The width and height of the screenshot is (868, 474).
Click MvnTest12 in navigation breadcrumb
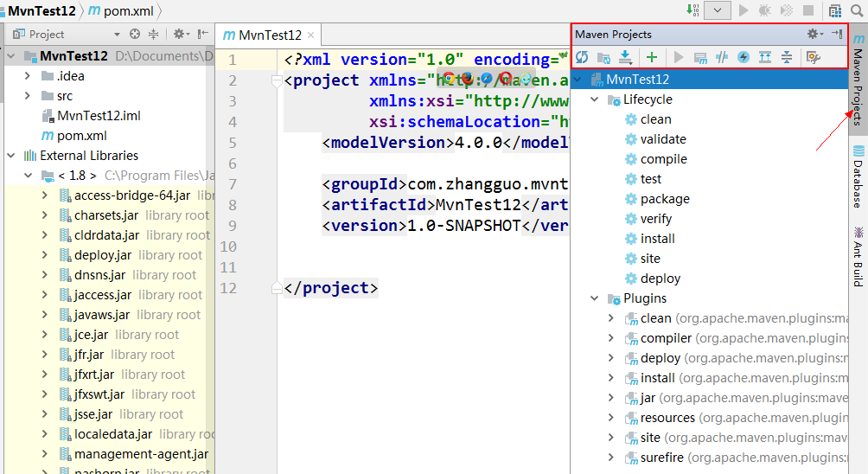pos(41,10)
